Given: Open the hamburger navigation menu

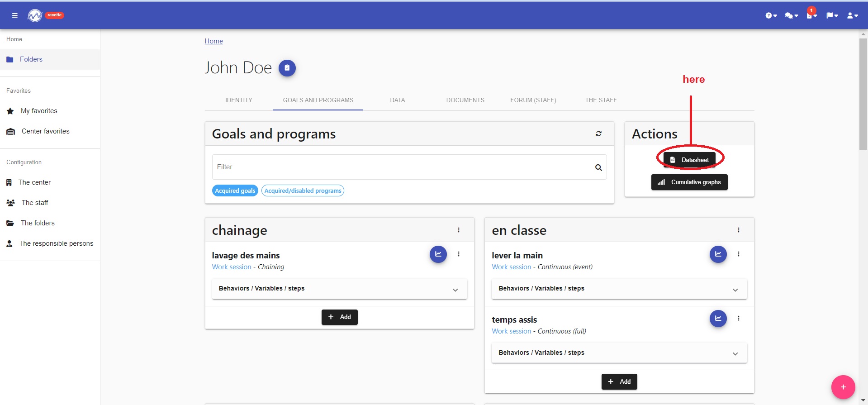Looking at the screenshot, I should click(15, 15).
